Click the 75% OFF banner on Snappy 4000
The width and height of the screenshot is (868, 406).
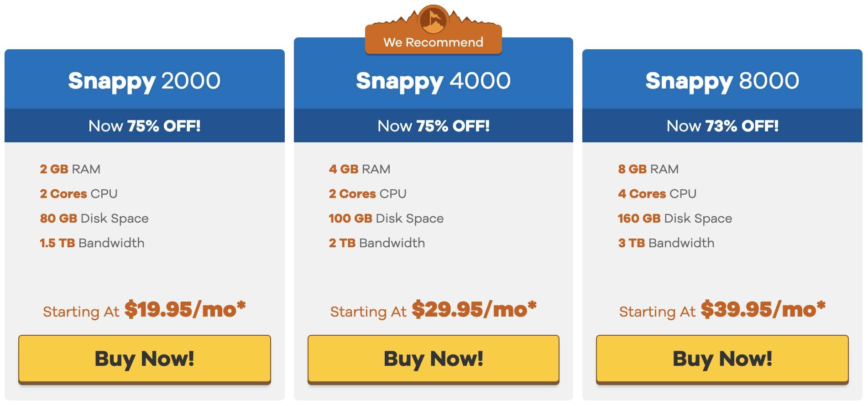click(434, 126)
